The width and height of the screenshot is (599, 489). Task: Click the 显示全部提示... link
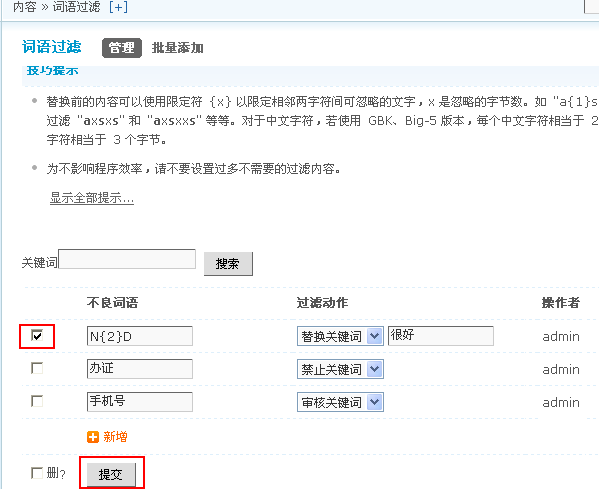pyautogui.click(x=92, y=198)
